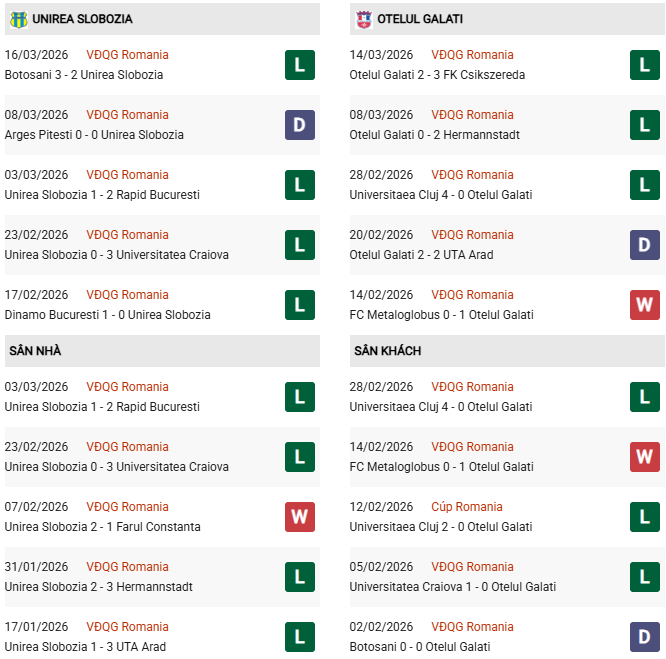Click the loss badge for Botosani 3 - 2 Unirea Slobozia

299,65
